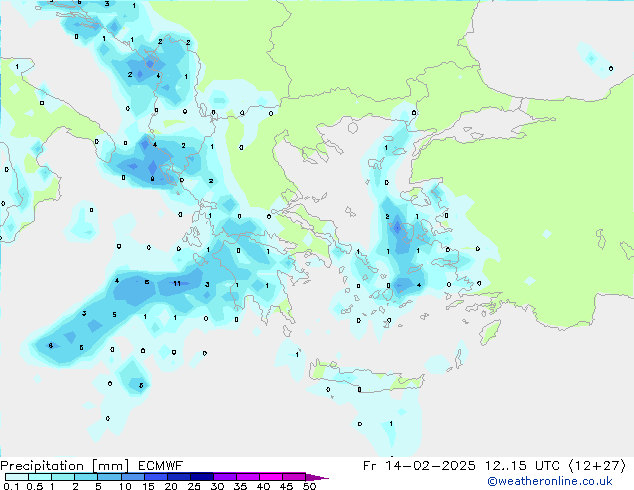Click the legend swatch between 1 and 2
The height and width of the screenshot is (490, 634).
(x=63, y=477)
